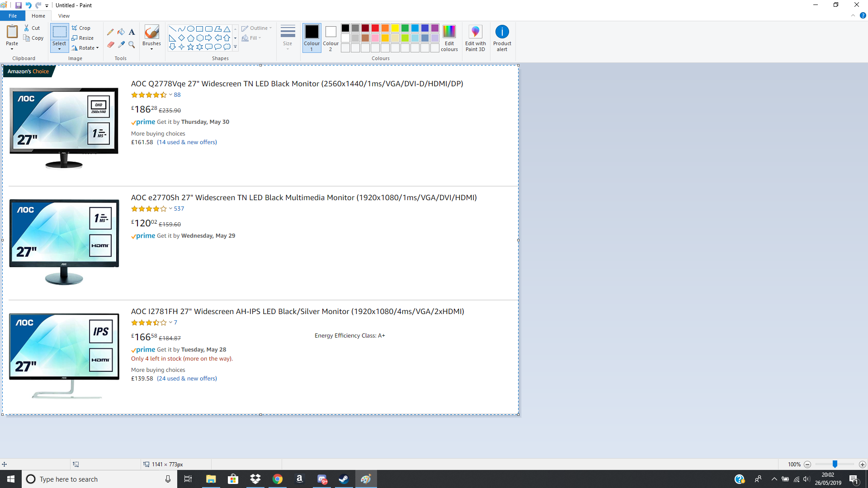Open the shape Outline dropdown
Screen dimensions: 868x488
257,28
